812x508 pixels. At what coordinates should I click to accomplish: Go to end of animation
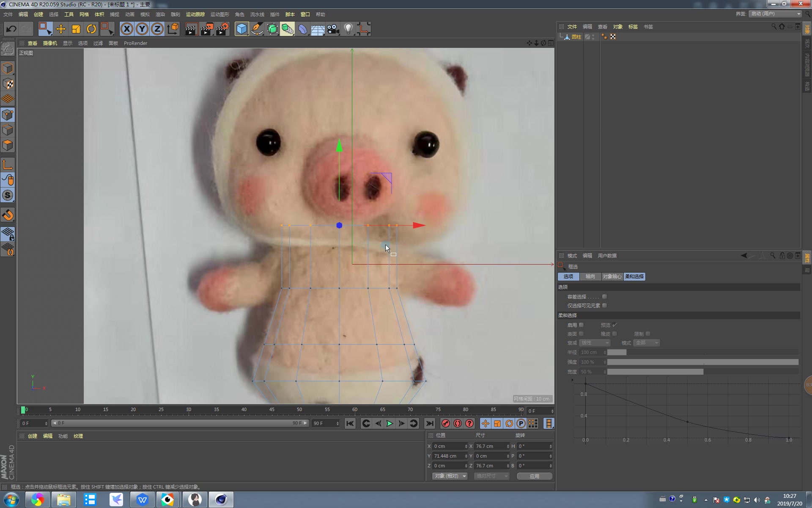pyautogui.click(x=429, y=423)
